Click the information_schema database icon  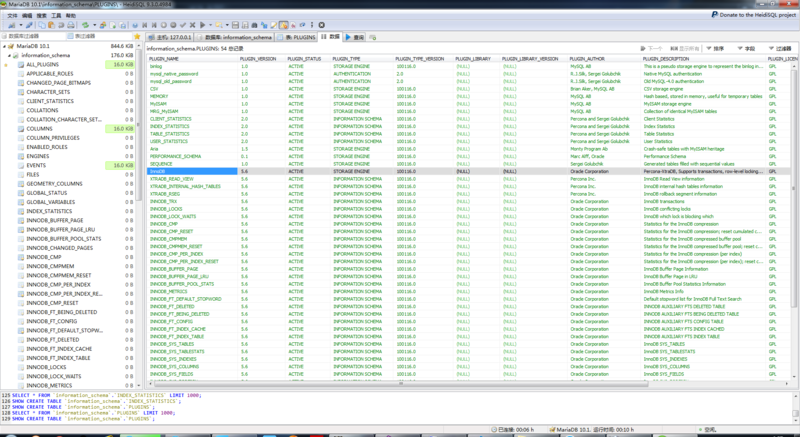coord(17,55)
